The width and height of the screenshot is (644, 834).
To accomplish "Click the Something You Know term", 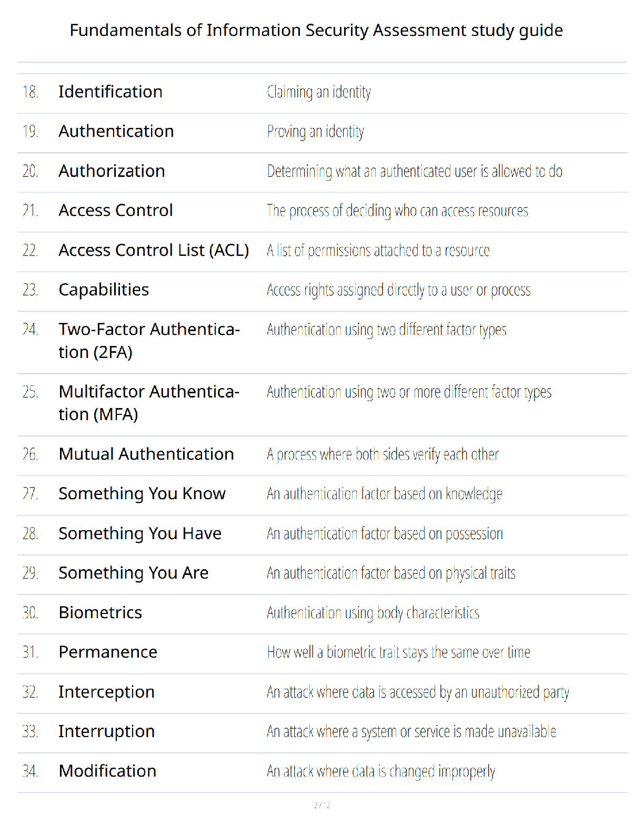I will [142, 494].
